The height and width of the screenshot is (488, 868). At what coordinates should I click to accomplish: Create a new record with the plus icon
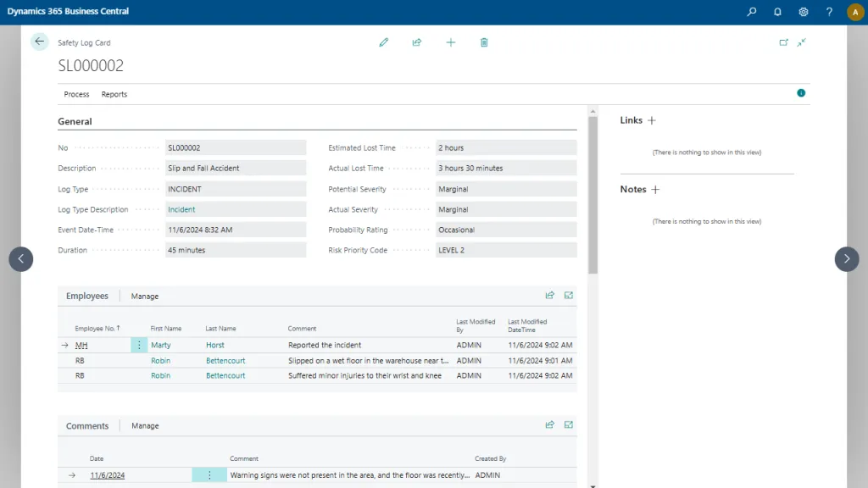click(450, 42)
